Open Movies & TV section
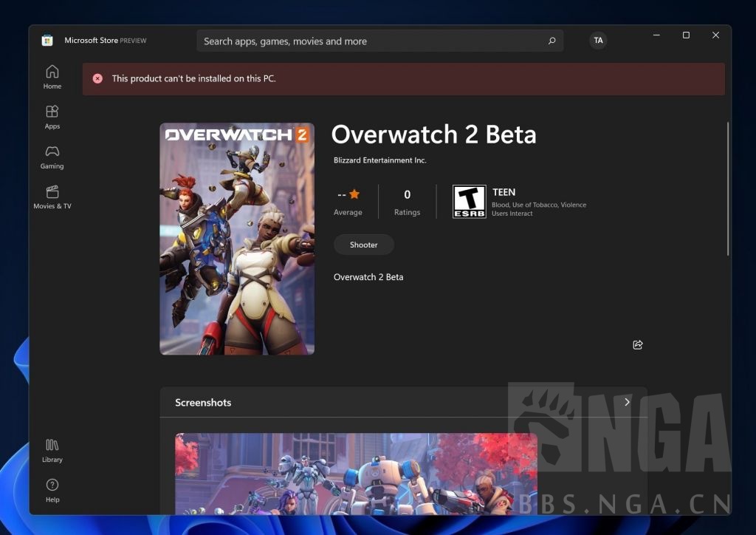This screenshot has width=756, height=535. click(52, 197)
